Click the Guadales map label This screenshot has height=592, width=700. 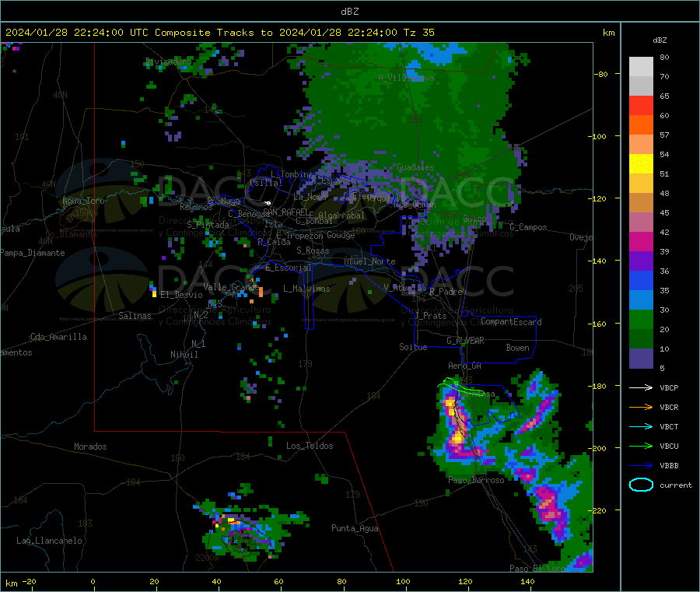click(x=415, y=167)
